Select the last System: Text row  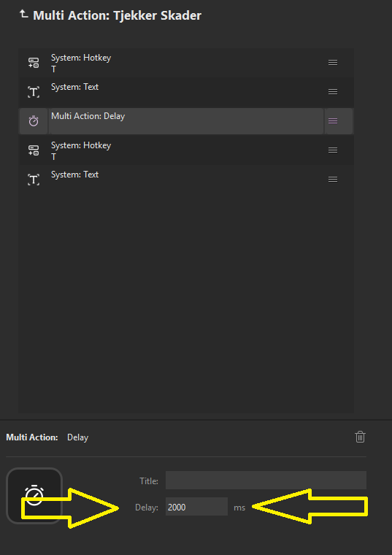(x=186, y=180)
